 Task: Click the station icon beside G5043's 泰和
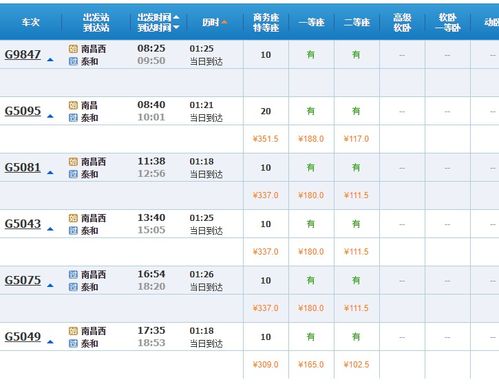[x=73, y=231]
